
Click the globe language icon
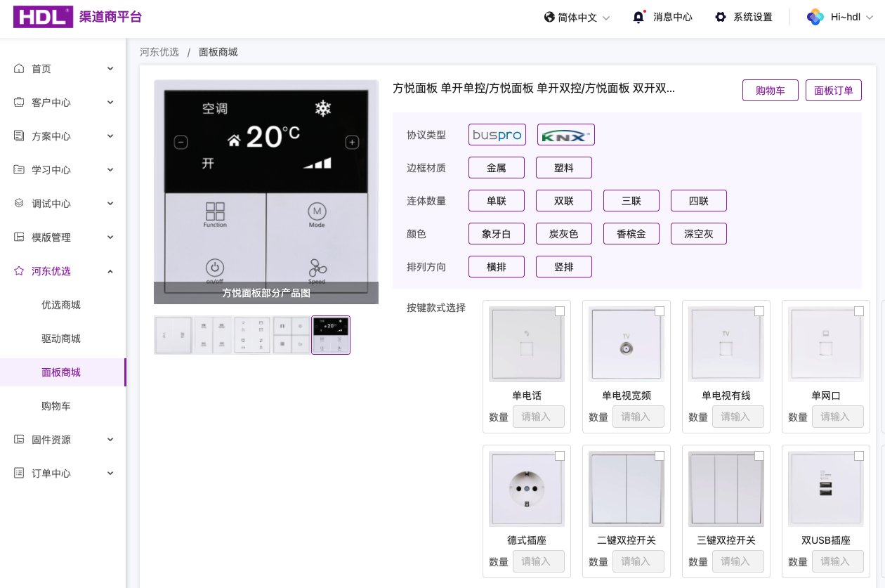point(550,17)
